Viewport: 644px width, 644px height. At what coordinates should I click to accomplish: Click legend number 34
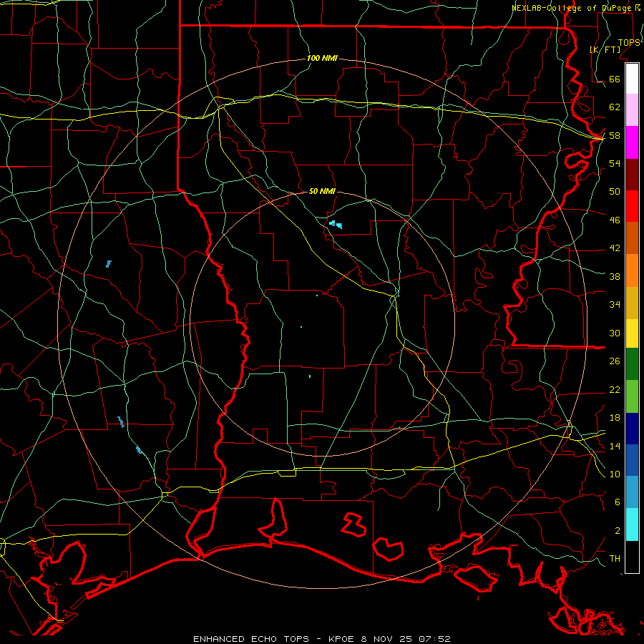(615, 304)
